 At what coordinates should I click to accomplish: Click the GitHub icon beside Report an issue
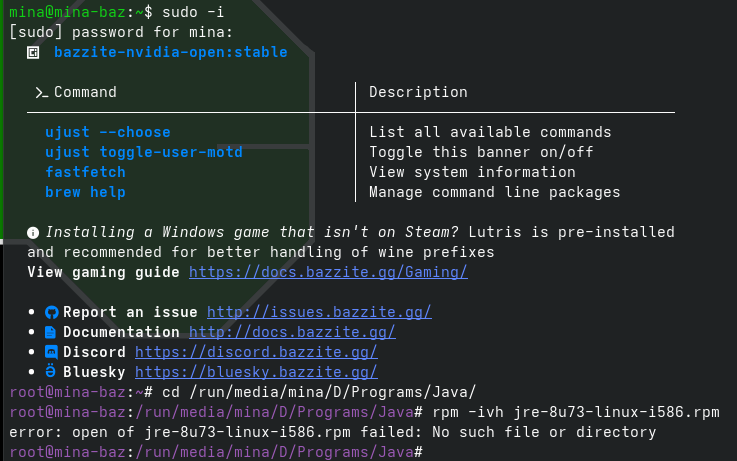tap(51, 313)
